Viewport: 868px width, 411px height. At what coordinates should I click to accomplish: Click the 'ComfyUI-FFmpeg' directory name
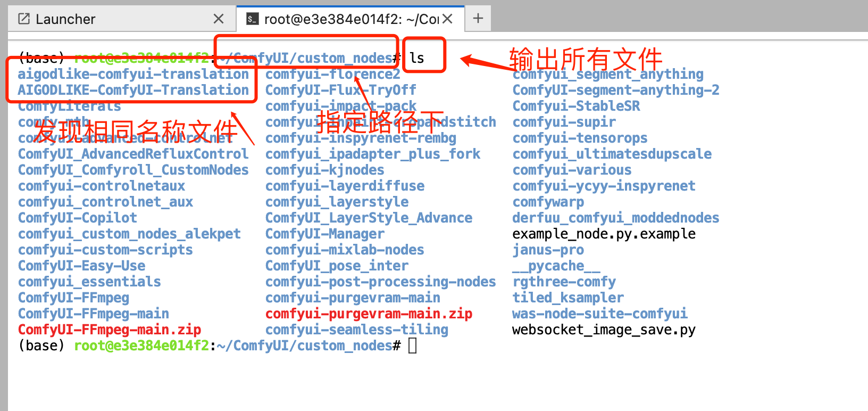pos(73,298)
